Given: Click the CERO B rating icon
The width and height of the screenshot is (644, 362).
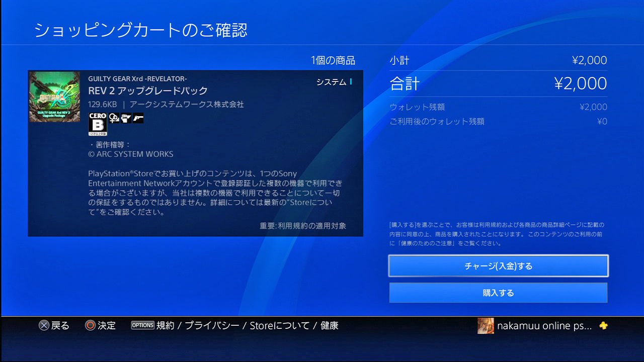Looking at the screenshot, I should pos(98,124).
